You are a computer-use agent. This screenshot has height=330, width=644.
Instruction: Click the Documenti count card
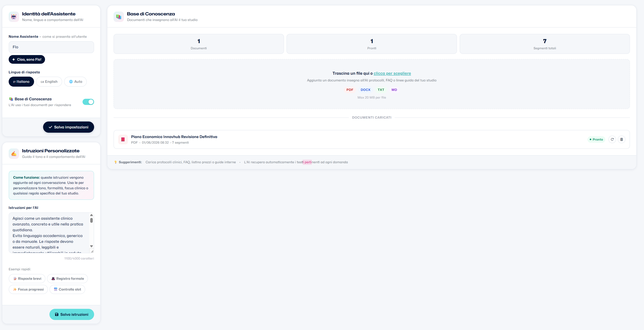pos(199,44)
